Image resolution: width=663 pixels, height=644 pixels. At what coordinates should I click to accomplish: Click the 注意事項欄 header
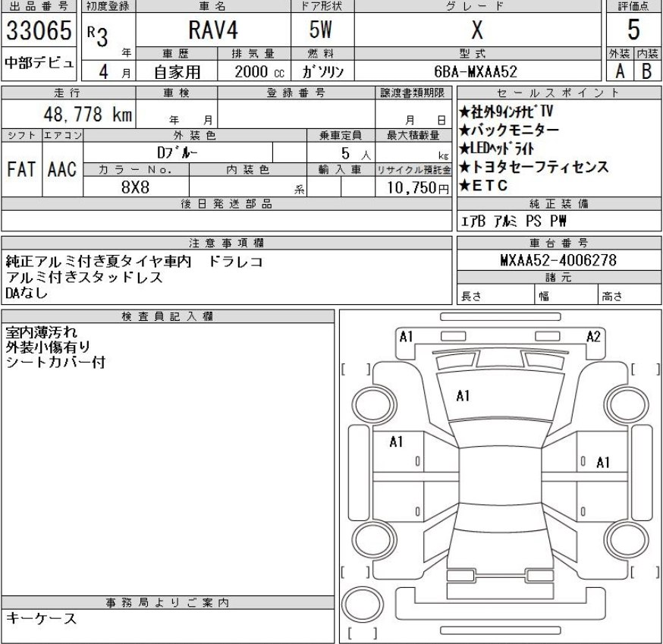[227, 243]
